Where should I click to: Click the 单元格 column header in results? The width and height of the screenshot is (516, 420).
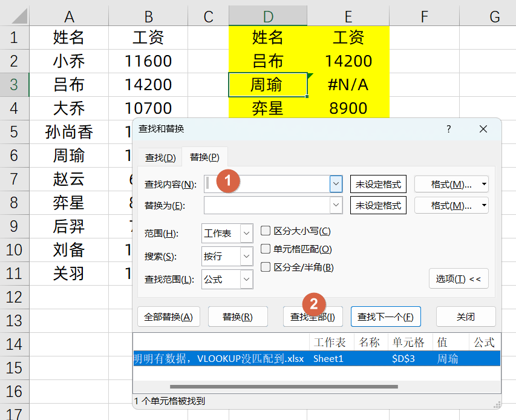click(x=409, y=342)
